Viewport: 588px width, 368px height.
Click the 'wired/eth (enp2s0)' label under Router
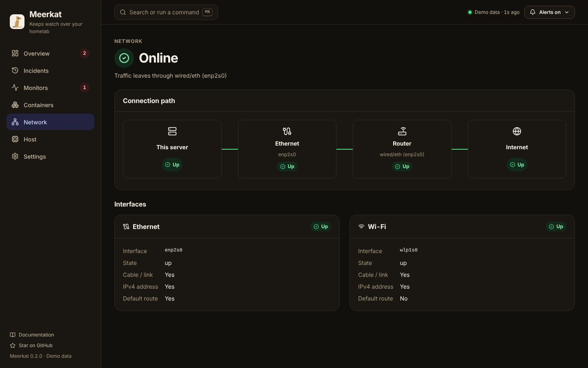click(x=402, y=155)
